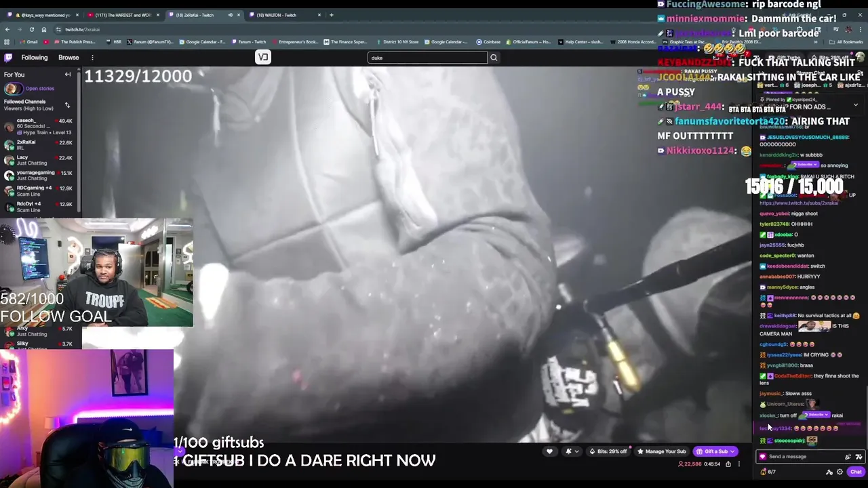Open the HBR bookmark
868x488 pixels.
[115, 42]
